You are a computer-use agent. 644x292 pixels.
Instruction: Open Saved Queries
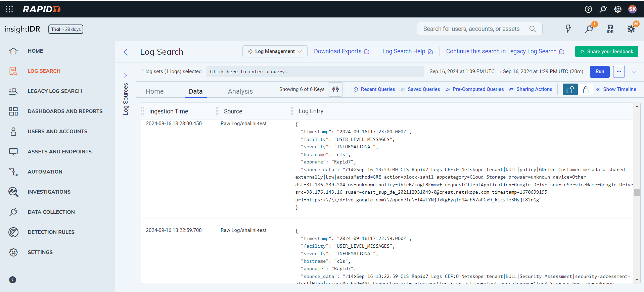pyautogui.click(x=420, y=89)
